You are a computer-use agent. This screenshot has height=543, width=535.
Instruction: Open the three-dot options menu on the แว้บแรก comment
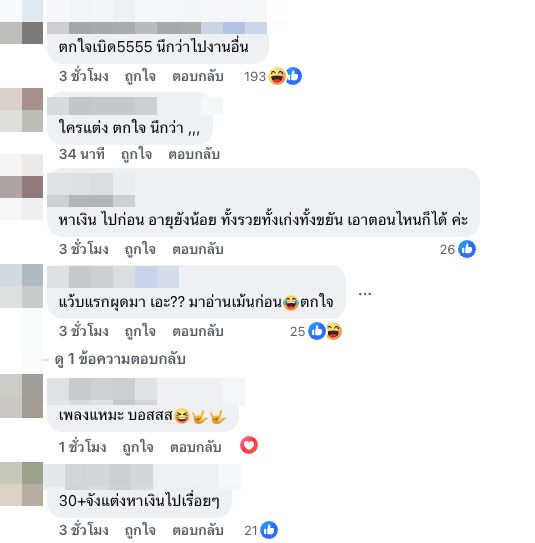click(x=365, y=294)
